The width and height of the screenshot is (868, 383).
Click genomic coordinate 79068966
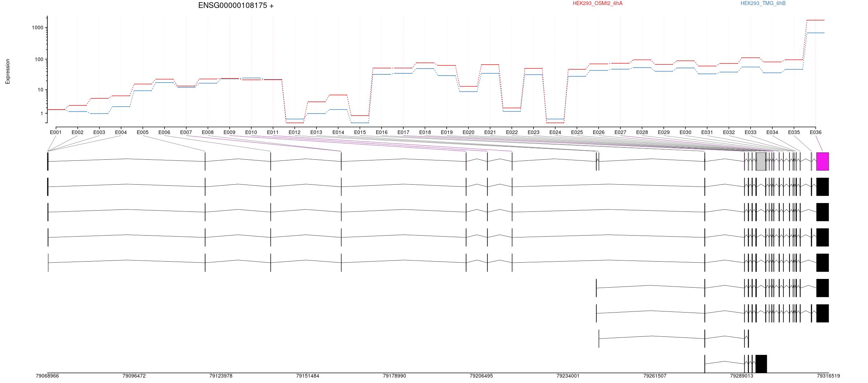(47, 376)
